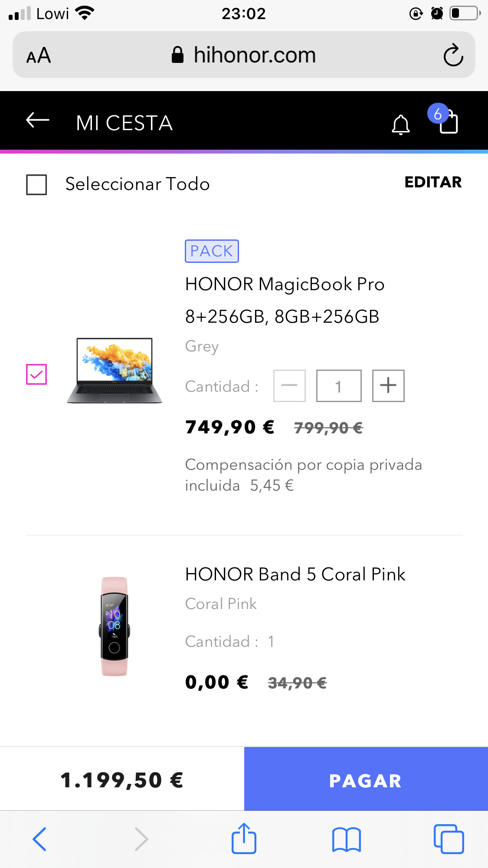Tap Safari share icon
This screenshot has width=488, height=868.
[244, 839]
